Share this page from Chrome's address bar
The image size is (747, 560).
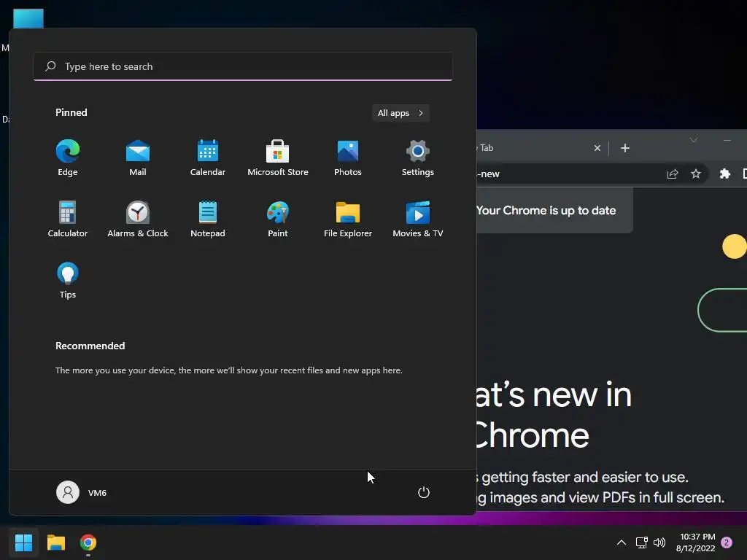coord(672,174)
